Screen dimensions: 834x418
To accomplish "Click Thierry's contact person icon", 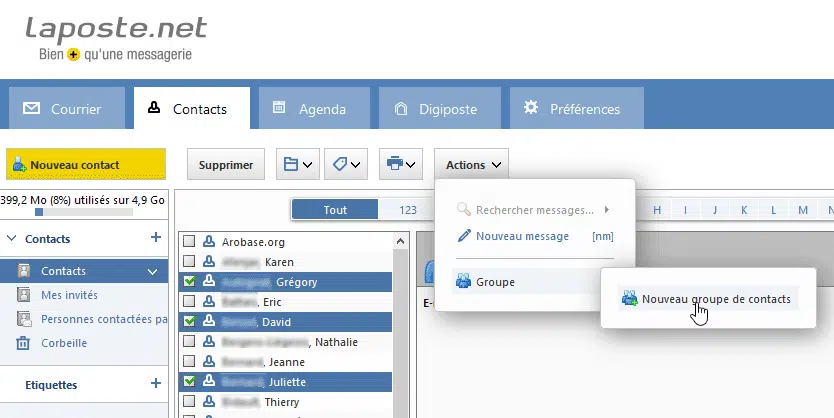I will coord(208,402).
